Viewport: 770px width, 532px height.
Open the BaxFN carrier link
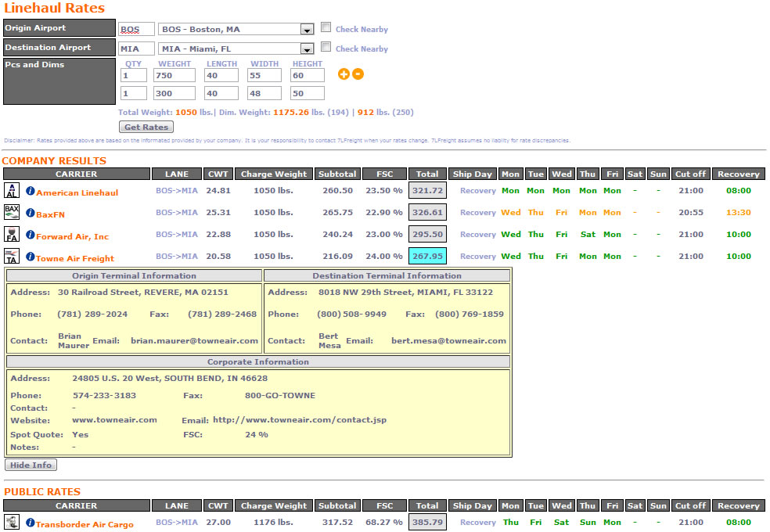point(51,214)
